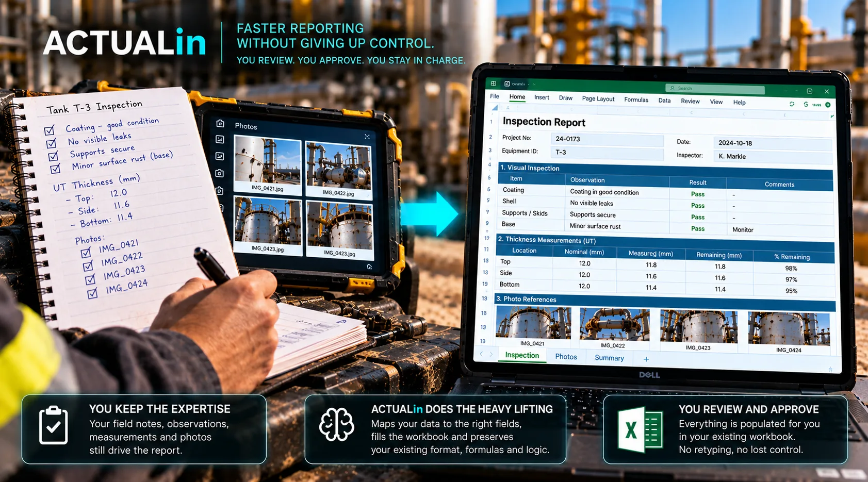
Task: Open the Draw ribbon tab
Action: (x=566, y=98)
